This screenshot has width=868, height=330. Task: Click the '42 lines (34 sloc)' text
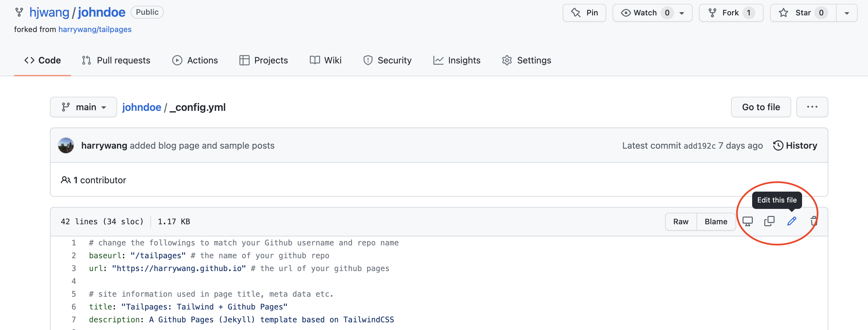click(102, 222)
